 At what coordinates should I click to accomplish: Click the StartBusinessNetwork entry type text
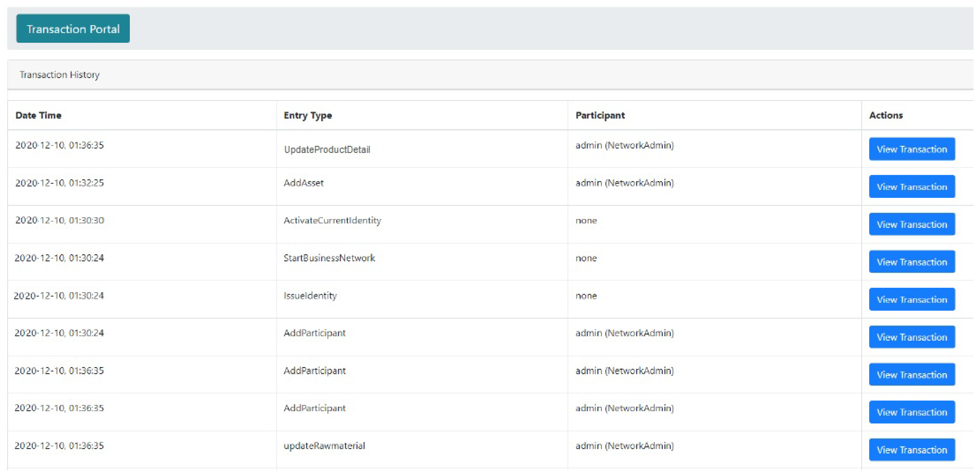[329, 258]
